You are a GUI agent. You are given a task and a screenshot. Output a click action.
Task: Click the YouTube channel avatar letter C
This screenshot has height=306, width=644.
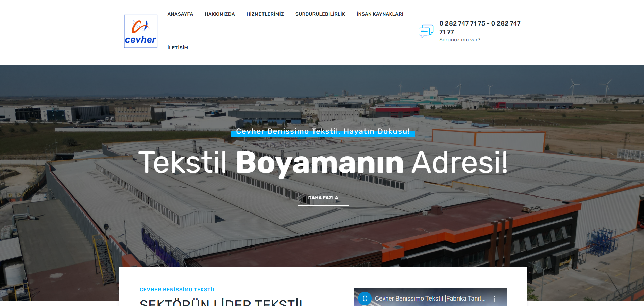point(365,299)
